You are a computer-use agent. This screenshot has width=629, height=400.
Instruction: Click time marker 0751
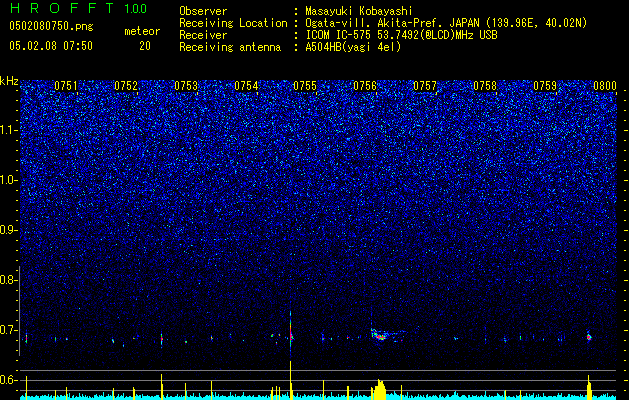point(66,86)
